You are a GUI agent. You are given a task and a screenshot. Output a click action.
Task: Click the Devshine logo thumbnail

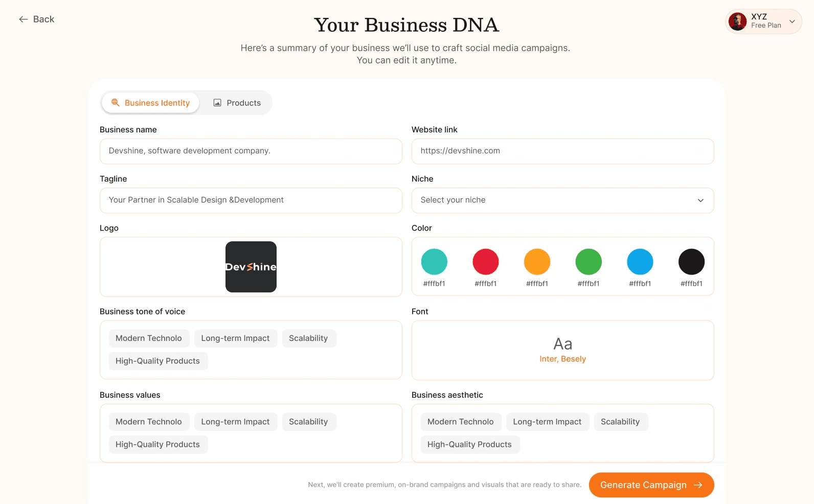click(251, 267)
